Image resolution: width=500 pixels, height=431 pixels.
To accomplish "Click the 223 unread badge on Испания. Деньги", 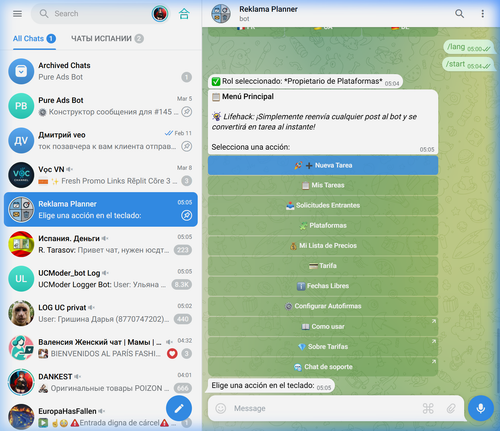I will 183,250.
